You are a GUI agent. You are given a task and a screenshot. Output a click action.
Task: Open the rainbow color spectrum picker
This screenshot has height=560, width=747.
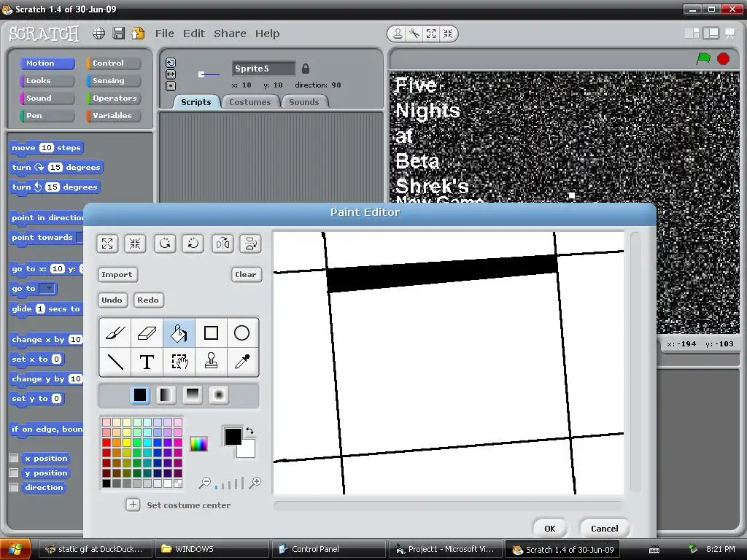[198, 444]
